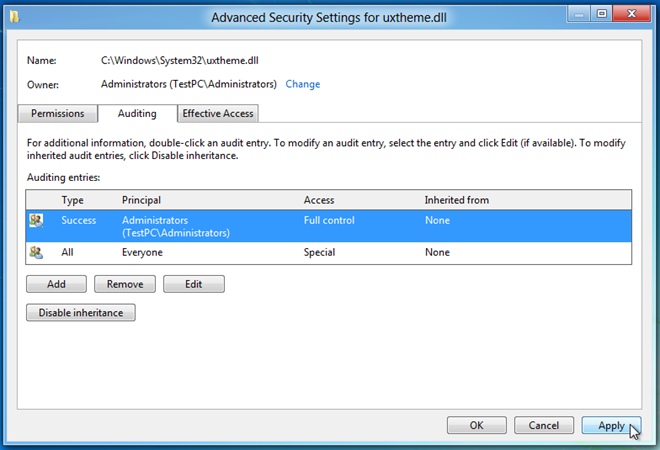Sort by the Principal column header
The height and width of the screenshot is (450, 660).
141,200
